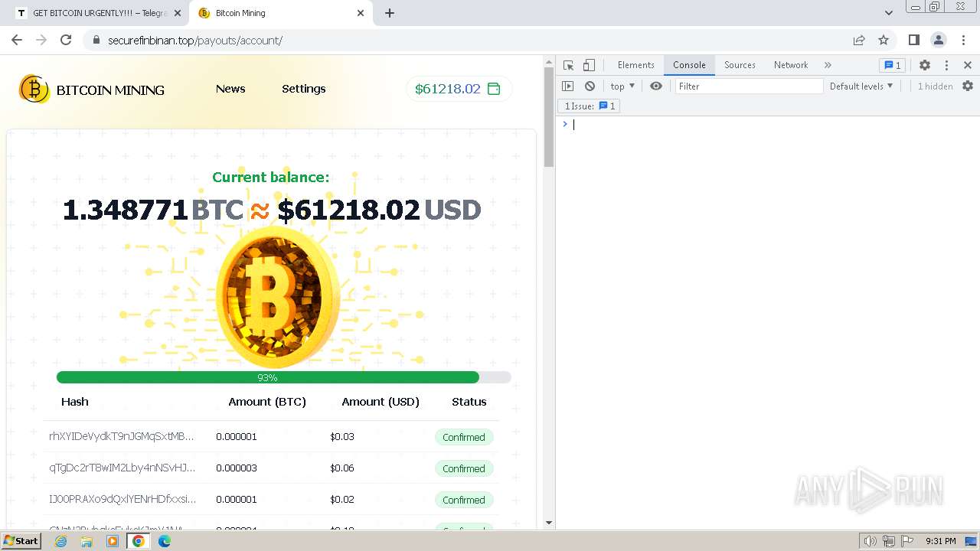Click the Hash column header
The width and height of the screenshot is (980, 551).
pyautogui.click(x=75, y=402)
